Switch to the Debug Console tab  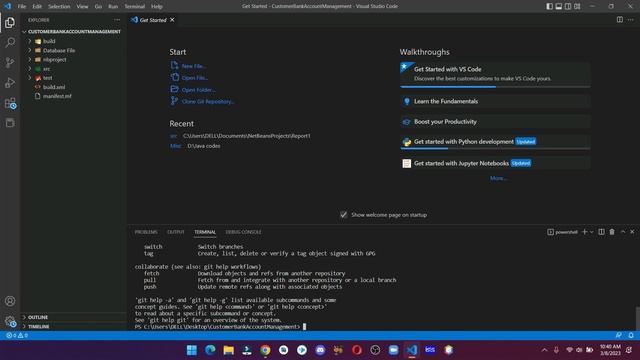pyautogui.click(x=243, y=232)
